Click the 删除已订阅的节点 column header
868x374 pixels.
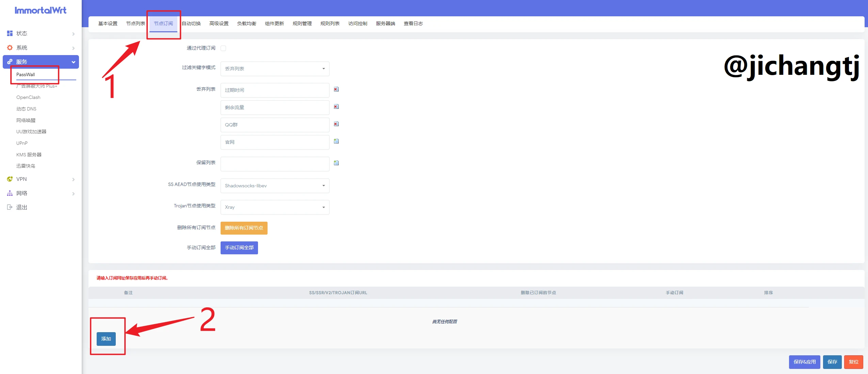[x=538, y=293]
